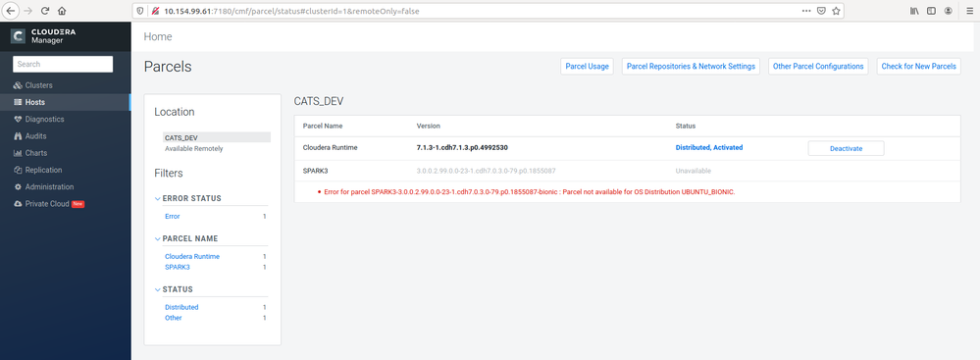Collapse the PARCEL NAME filter section
Image resolution: width=980 pixels, height=360 pixels.
tap(157, 238)
